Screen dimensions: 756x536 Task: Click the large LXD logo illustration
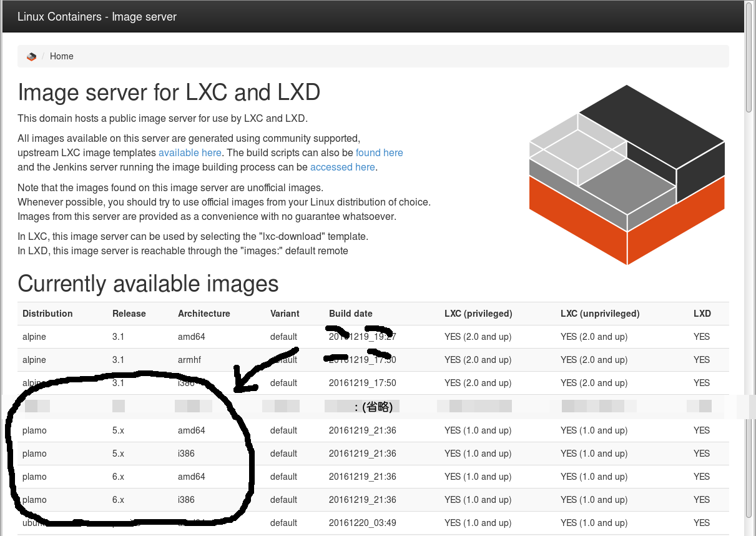(627, 175)
